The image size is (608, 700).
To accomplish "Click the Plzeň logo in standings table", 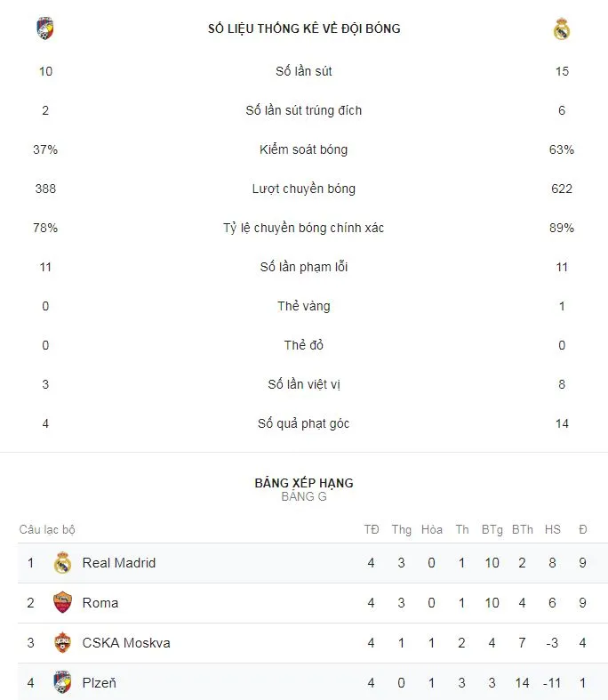I will (62, 683).
